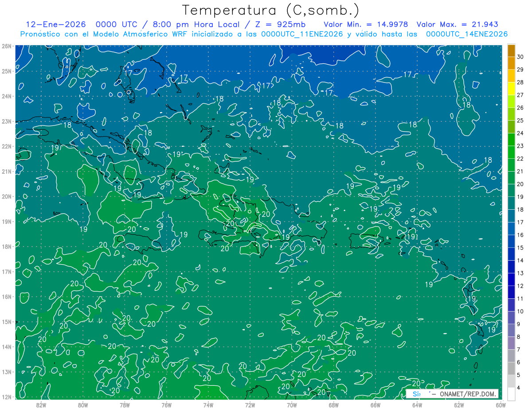Click the "4" label on the color scale
532x411 pixels.
pos(519,388)
